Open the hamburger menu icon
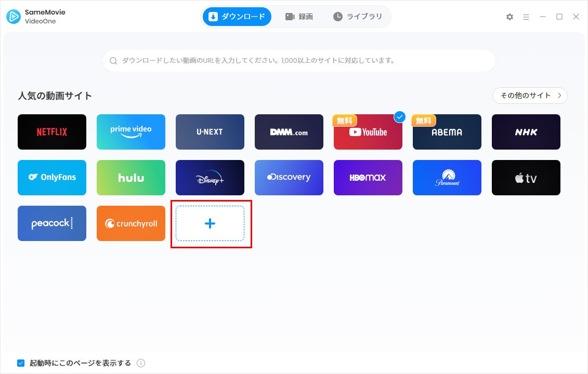The width and height of the screenshot is (588, 374). [526, 17]
